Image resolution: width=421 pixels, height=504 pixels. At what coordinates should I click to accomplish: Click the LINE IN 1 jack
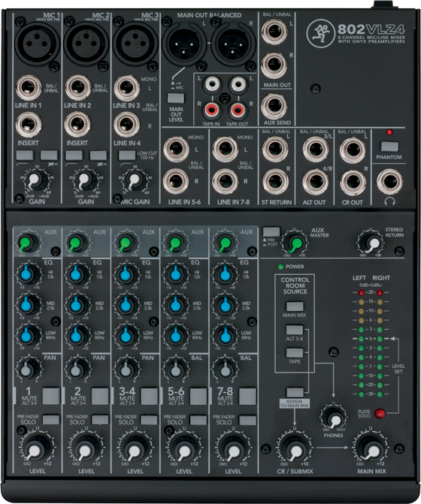pos(29,87)
